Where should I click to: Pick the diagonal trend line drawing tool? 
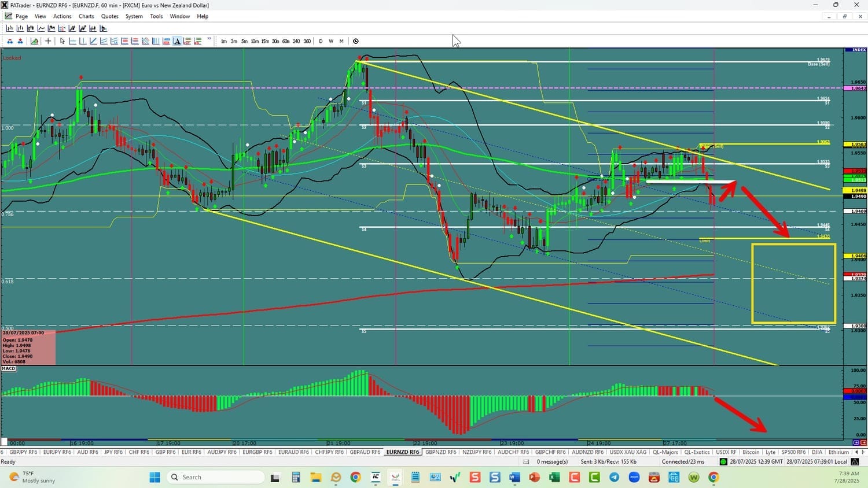(x=93, y=41)
